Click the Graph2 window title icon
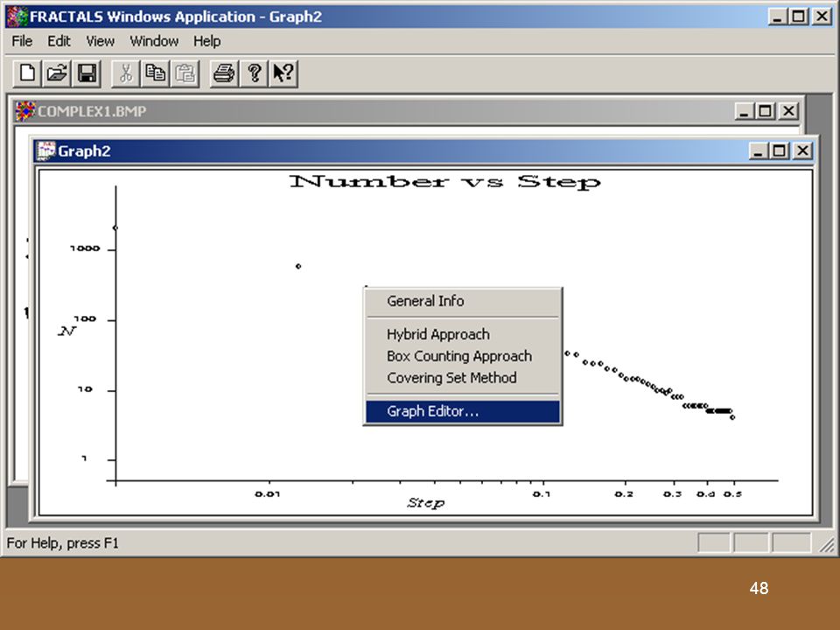Image resolution: width=840 pixels, height=630 pixels. 45,151
